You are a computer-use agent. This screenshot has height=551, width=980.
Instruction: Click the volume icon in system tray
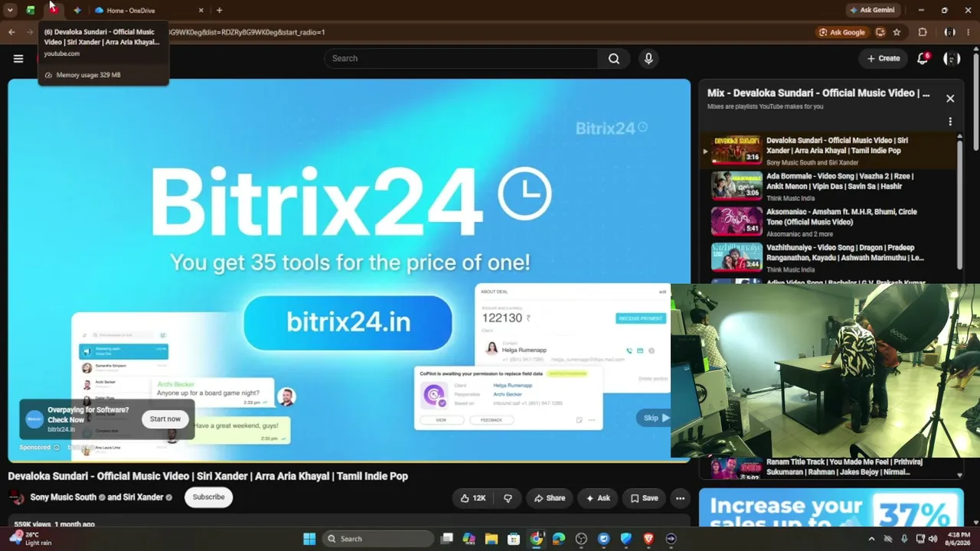[x=933, y=539]
